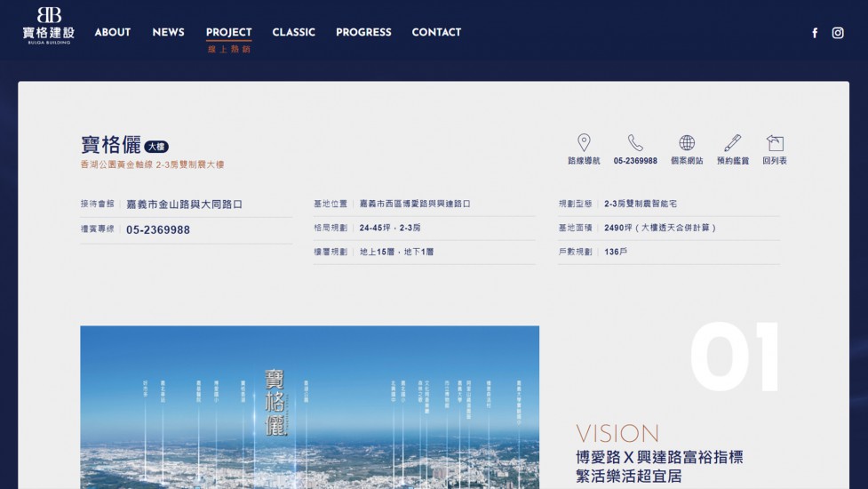
Task: Click the 預約鑑賞 text label
Action: (x=732, y=161)
